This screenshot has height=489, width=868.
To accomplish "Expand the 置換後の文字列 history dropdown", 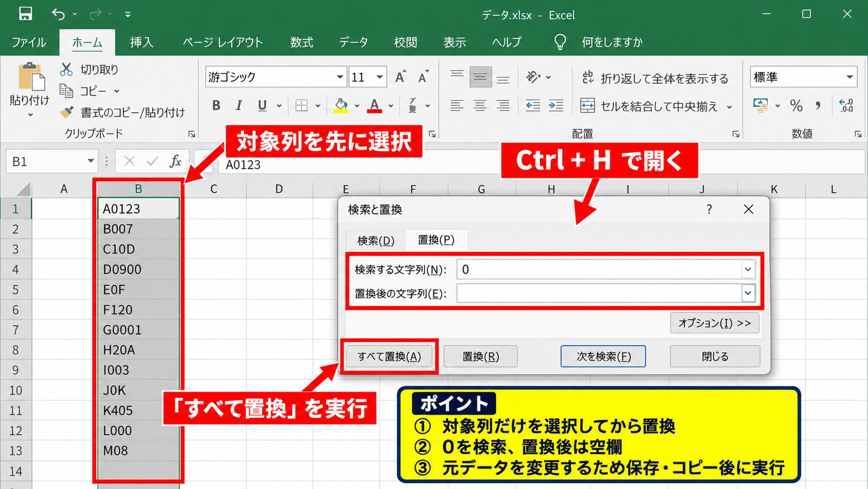I will pyautogui.click(x=748, y=294).
